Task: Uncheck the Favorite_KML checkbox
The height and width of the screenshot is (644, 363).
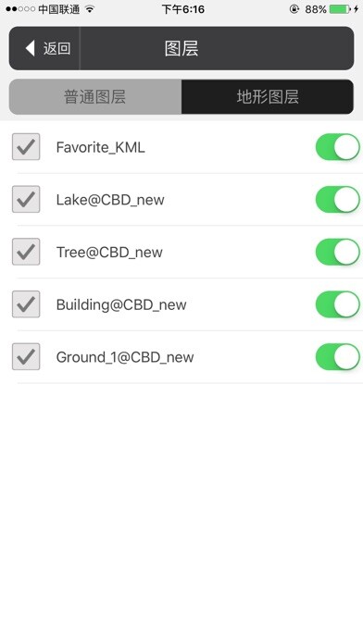Action: (x=26, y=146)
